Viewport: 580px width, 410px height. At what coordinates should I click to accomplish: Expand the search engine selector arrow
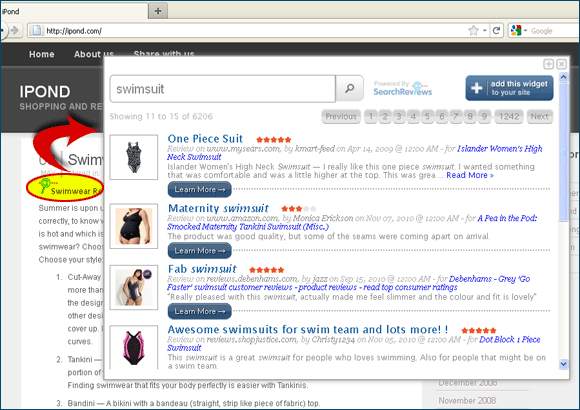pyautogui.click(x=525, y=30)
